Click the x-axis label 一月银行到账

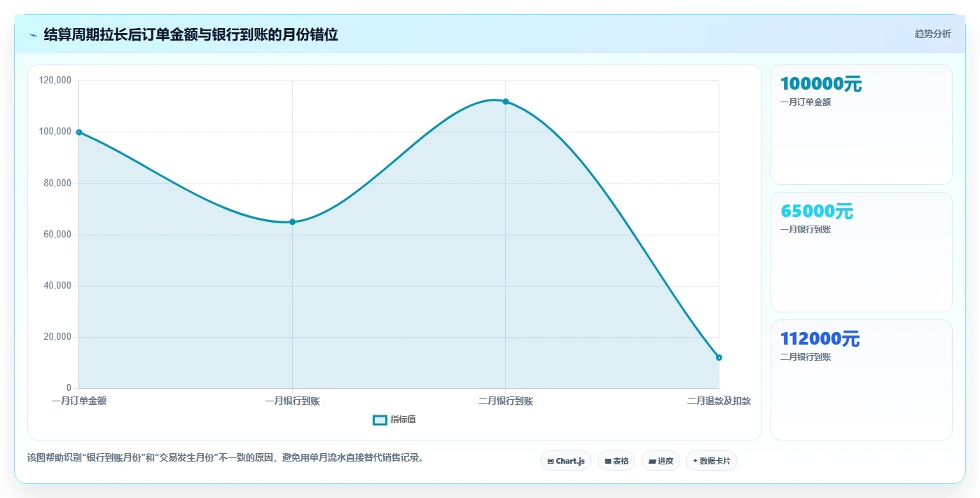(x=292, y=401)
